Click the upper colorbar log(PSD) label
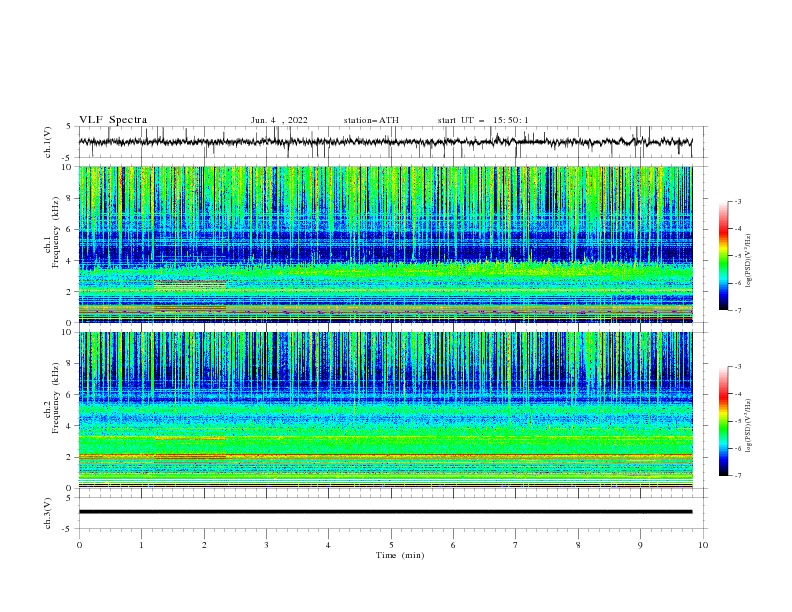 748,261
